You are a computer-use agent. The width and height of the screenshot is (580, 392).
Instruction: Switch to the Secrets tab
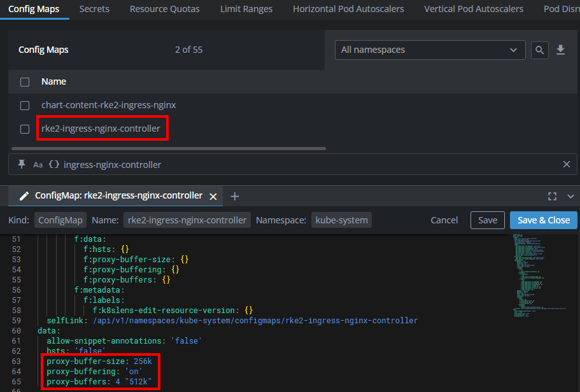point(94,9)
